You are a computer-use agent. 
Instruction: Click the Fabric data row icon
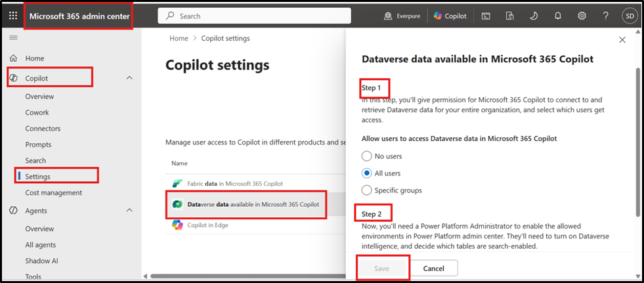coord(177,184)
